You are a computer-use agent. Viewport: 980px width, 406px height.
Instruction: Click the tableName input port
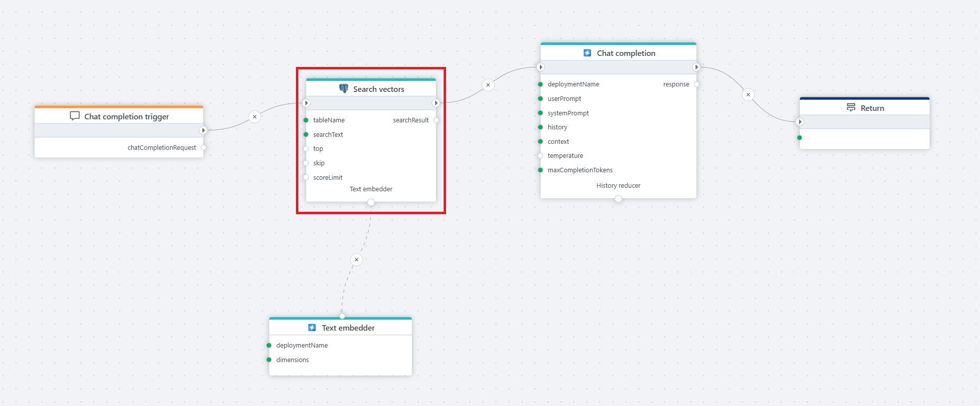306,120
